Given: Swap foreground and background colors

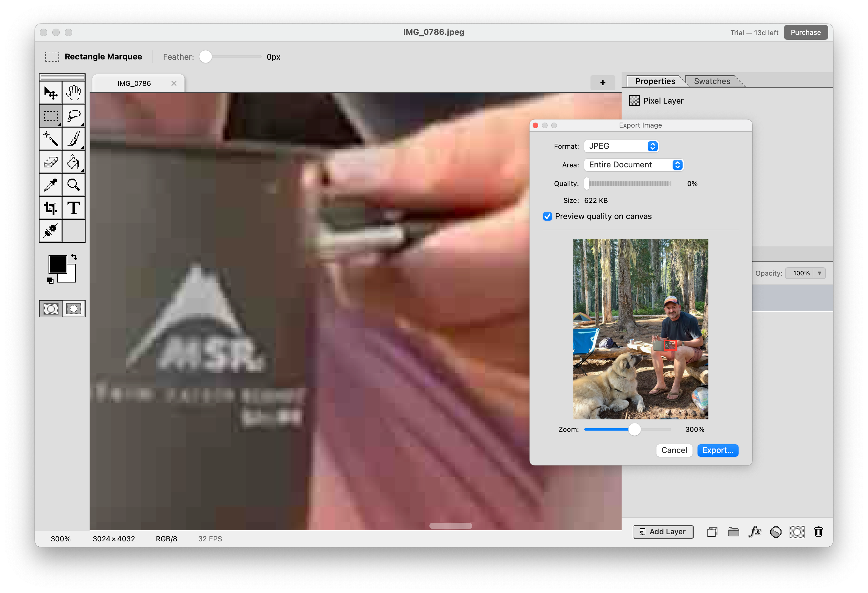Looking at the screenshot, I should [x=74, y=257].
